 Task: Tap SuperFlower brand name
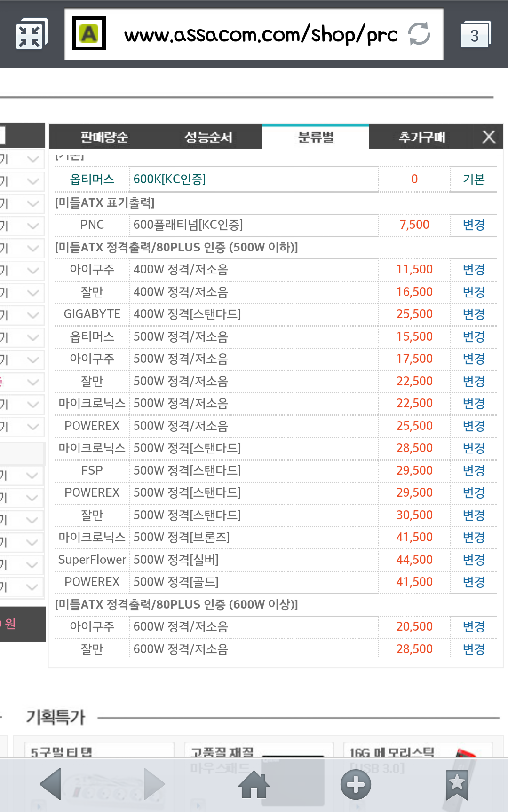tap(92, 560)
